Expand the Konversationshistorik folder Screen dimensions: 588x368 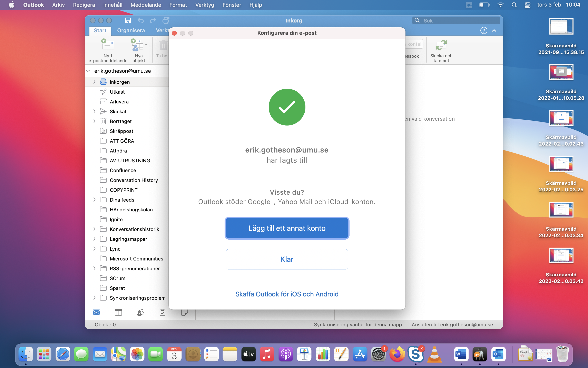(x=94, y=229)
